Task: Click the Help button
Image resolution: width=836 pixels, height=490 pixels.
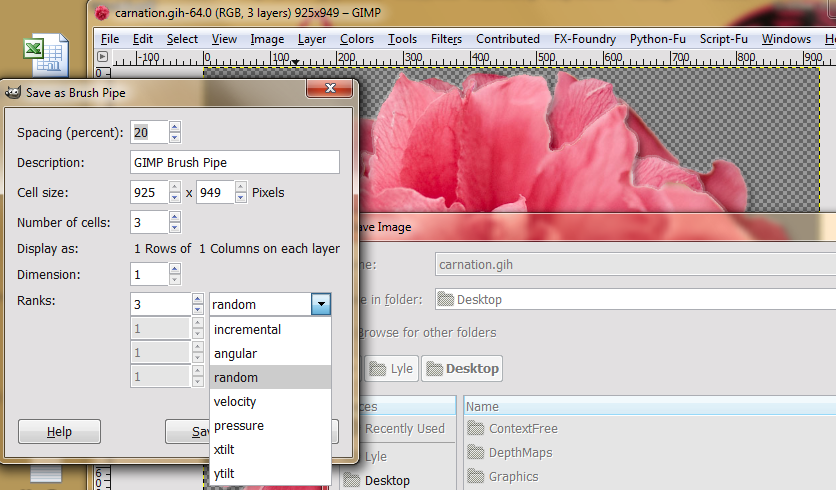Action: click(59, 431)
